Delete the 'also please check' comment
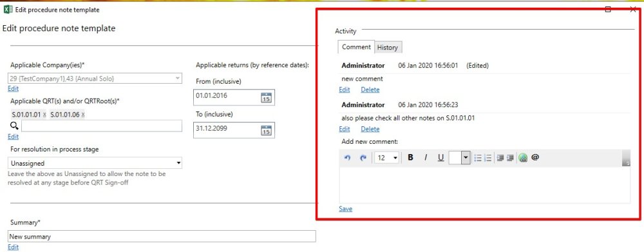Screen dimensions: 644x252 (370, 129)
